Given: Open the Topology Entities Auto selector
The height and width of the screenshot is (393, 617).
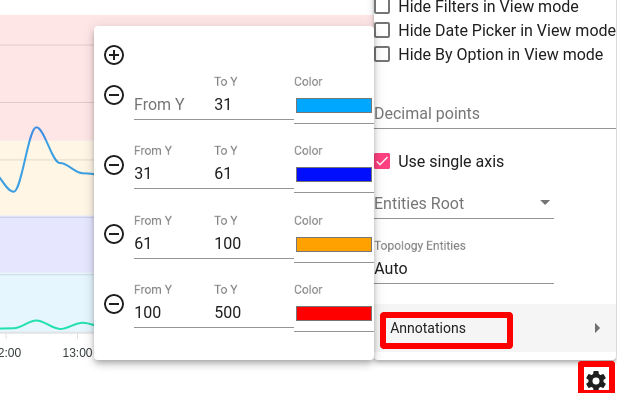Looking at the screenshot, I should point(464,269).
